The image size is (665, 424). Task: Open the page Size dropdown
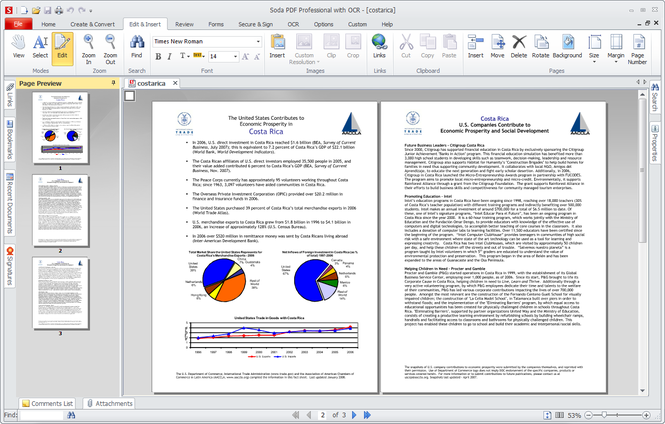[x=594, y=49]
